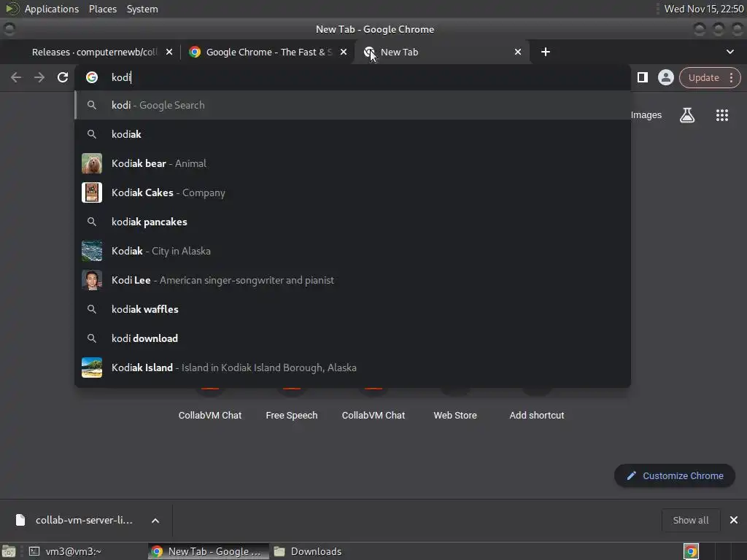This screenshot has height=560, width=747.
Task: Click Show all downloads button
Action: [x=690, y=520]
